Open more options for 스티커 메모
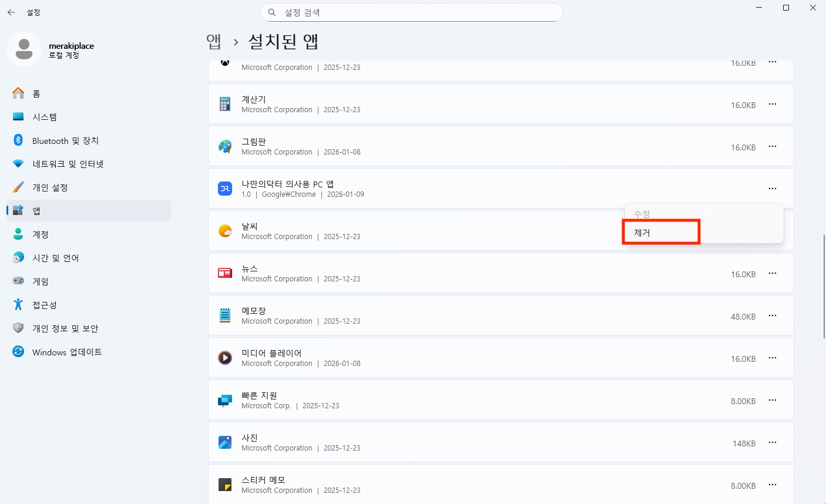Viewport: 826px width, 504px height. [773, 485]
